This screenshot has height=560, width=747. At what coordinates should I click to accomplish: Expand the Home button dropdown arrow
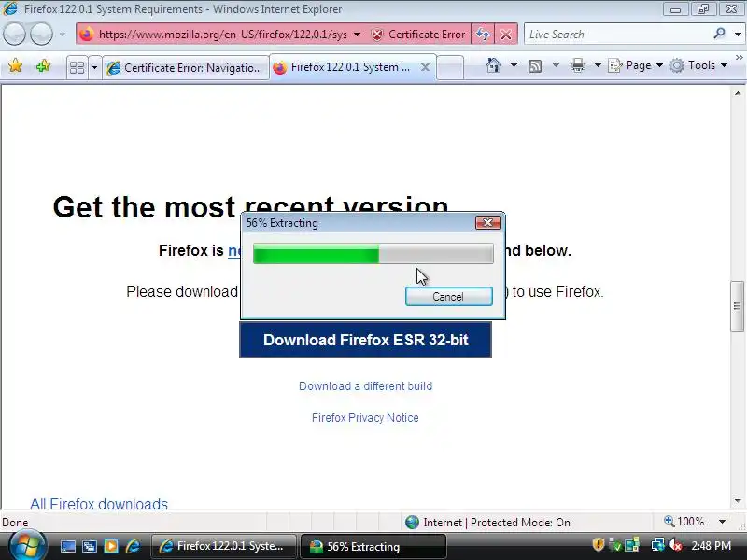514,65
